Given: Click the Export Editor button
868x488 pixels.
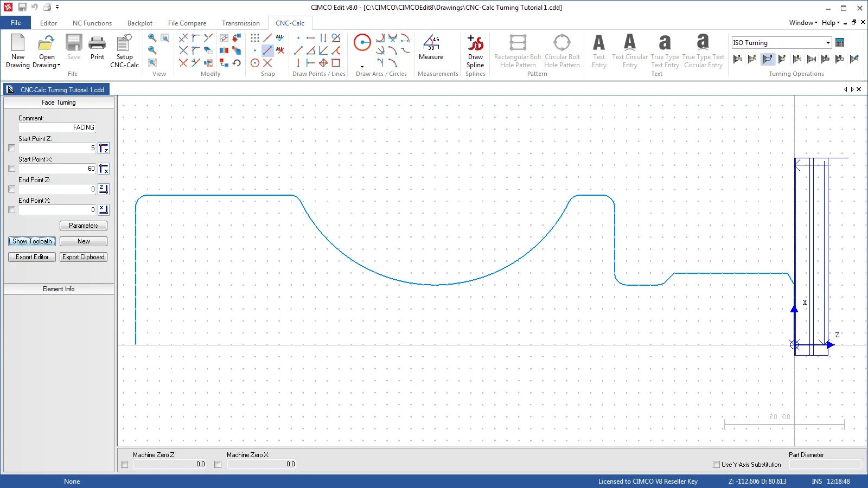Looking at the screenshot, I should (32, 257).
